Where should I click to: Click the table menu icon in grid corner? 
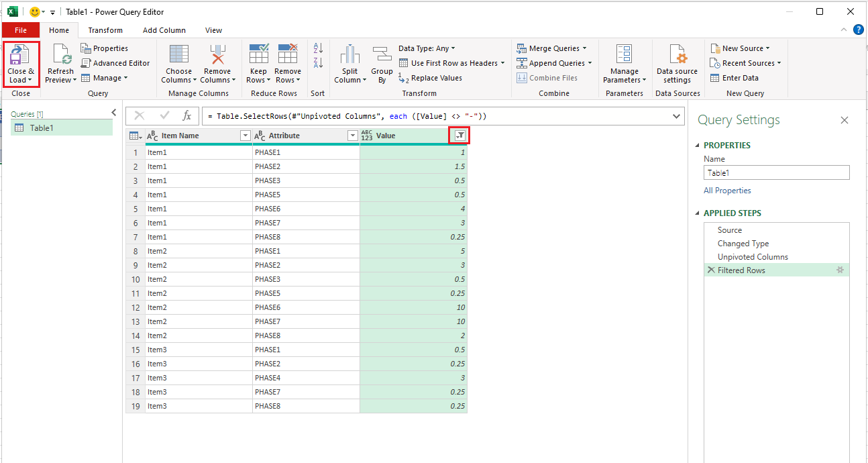135,136
